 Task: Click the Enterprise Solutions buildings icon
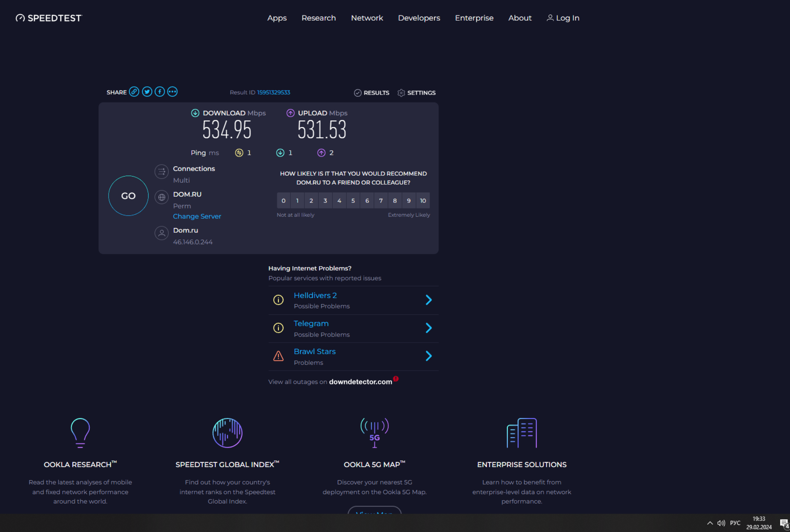(x=522, y=433)
